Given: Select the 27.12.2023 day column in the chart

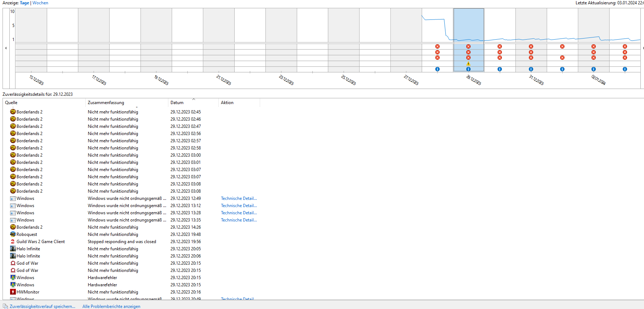Looking at the screenshot, I should 406,40.
